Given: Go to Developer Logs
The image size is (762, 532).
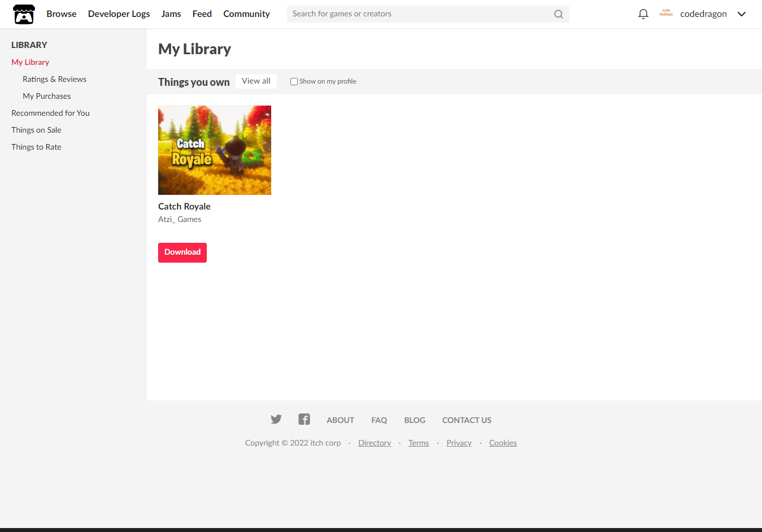Looking at the screenshot, I should coord(119,14).
